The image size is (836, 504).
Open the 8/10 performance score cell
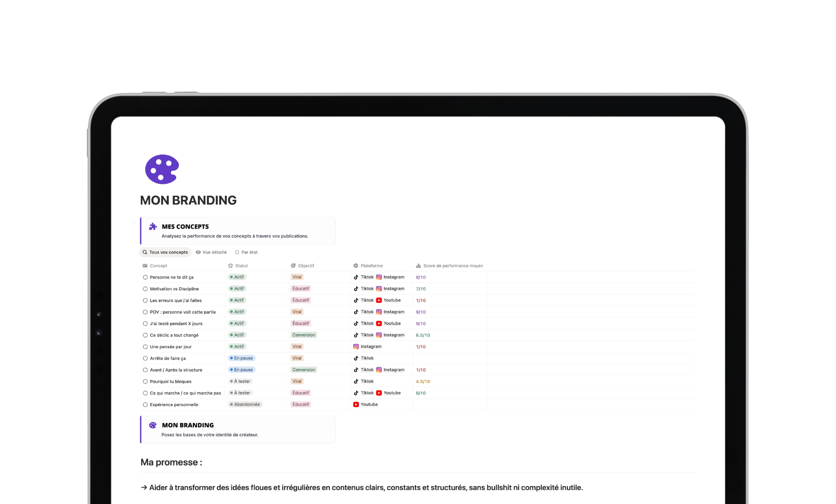click(x=420, y=277)
